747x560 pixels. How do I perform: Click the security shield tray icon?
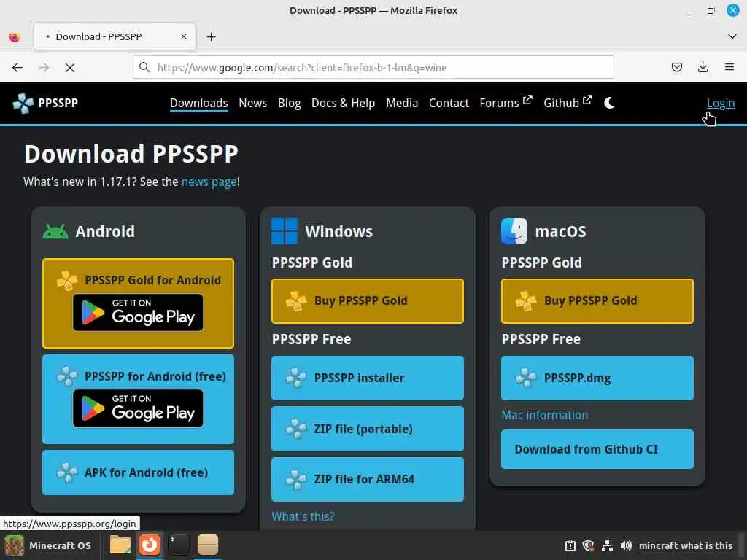coord(589,545)
